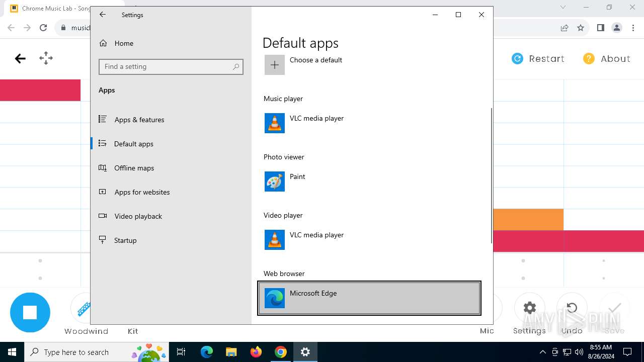The width and height of the screenshot is (644, 362).
Task: Open the notification center
Action: (x=627, y=352)
